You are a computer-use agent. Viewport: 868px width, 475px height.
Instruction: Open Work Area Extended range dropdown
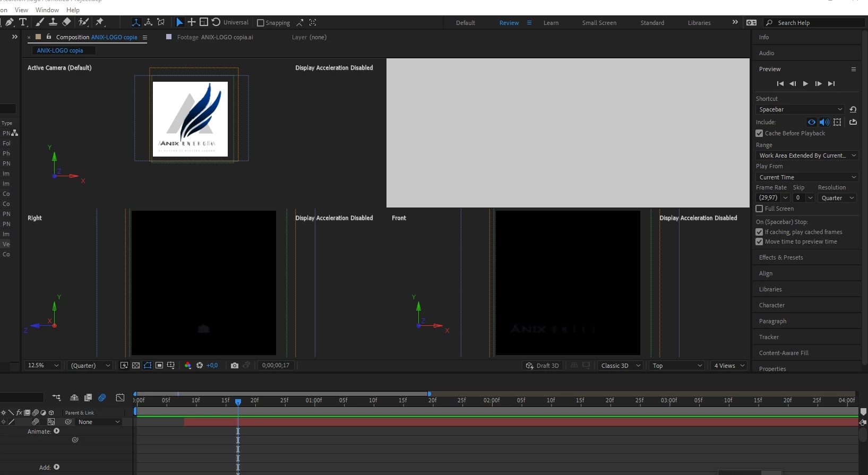[x=807, y=156]
